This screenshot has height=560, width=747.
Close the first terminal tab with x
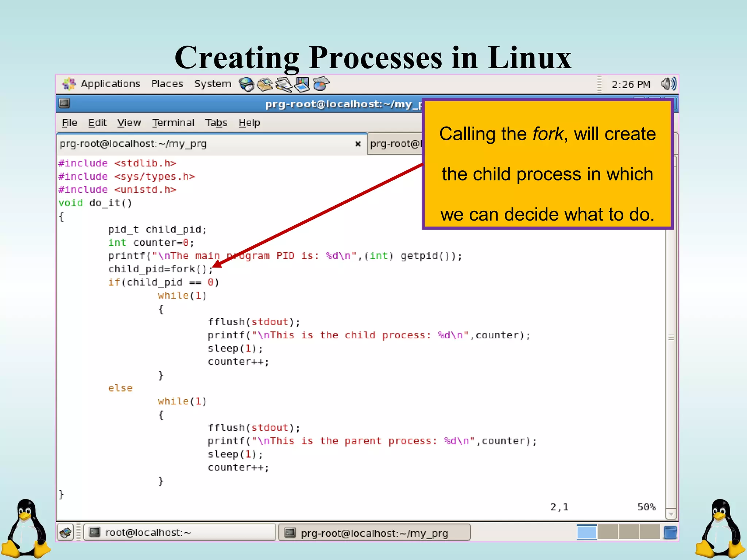(x=358, y=144)
